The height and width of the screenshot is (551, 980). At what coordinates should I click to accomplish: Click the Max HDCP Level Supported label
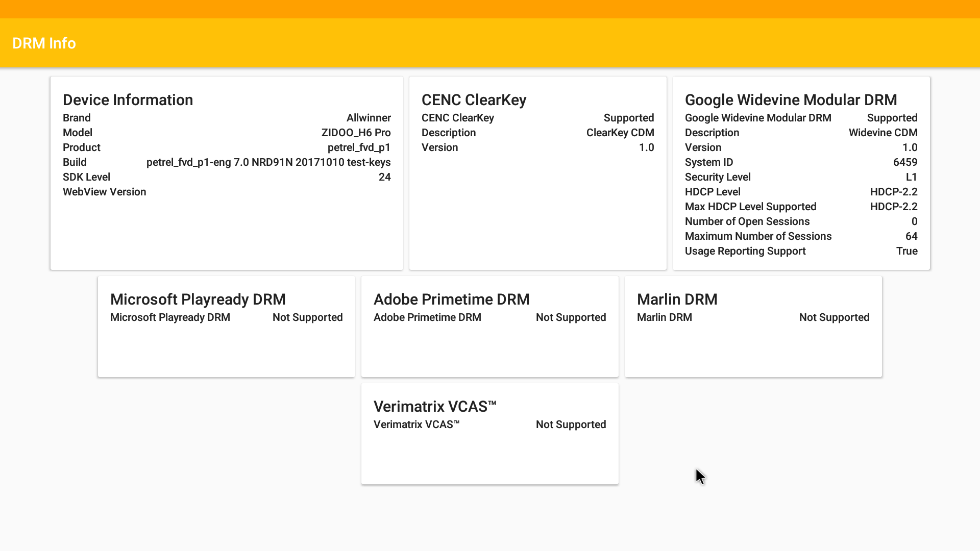pos(751,207)
